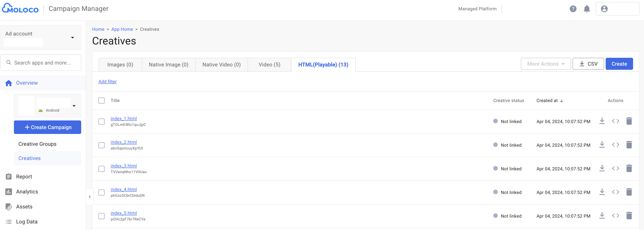Switch to the Video (5) tab
The image size is (644, 230).
click(270, 65)
